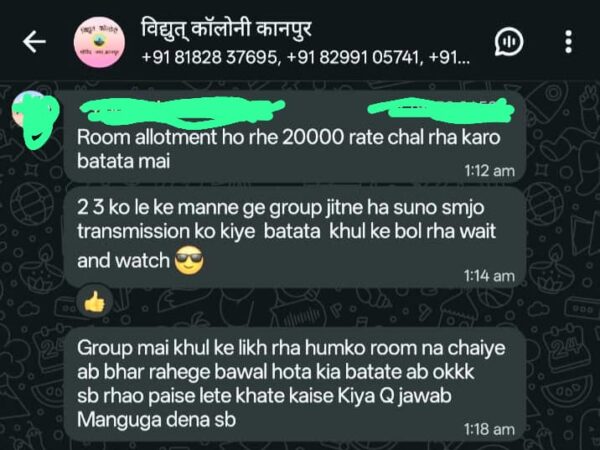Screen dimensions: 600x450
Task: Tap the 1:12 am timestamp
Action: click(489, 171)
